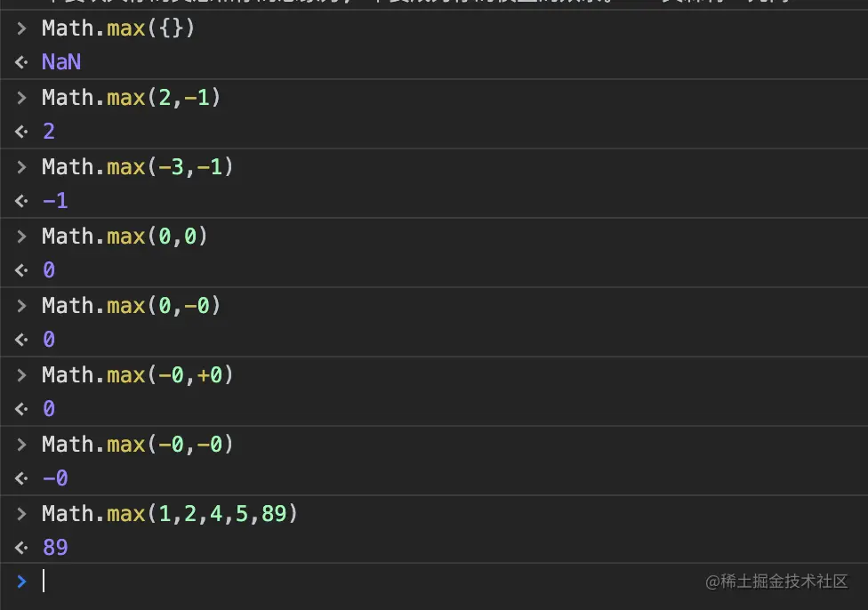This screenshot has width=868, height=610.
Task: Click input chevron beside Math.max(2,-1)
Action: 21,98
